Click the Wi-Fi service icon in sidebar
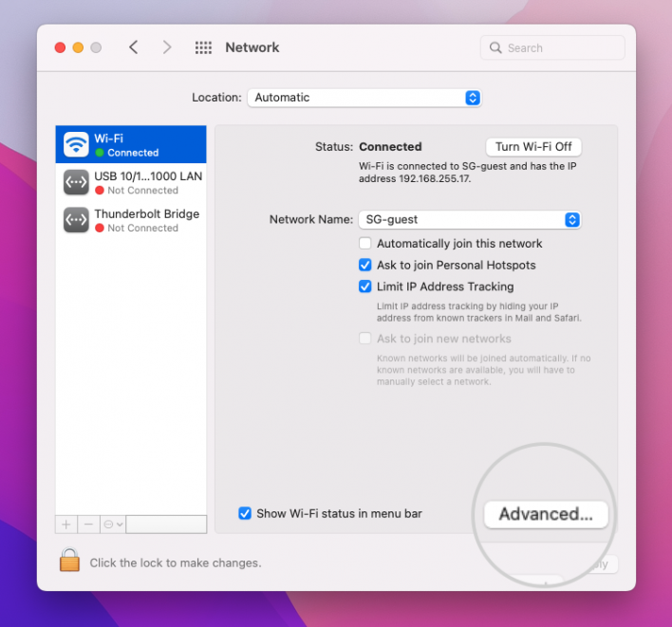Image resolution: width=672 pixels, height=627 pixels. click(x=76, y=144)
